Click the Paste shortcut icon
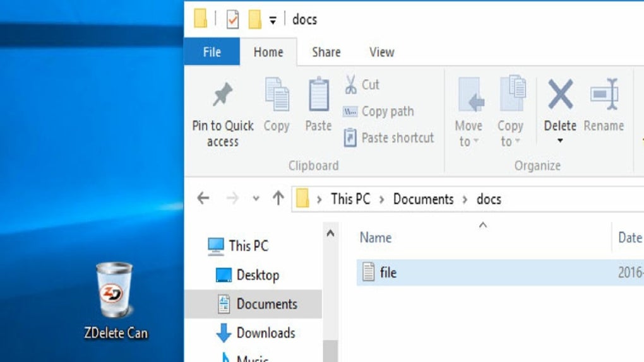The width and height of the screenshot is (644, 362). tap(350, 137)
